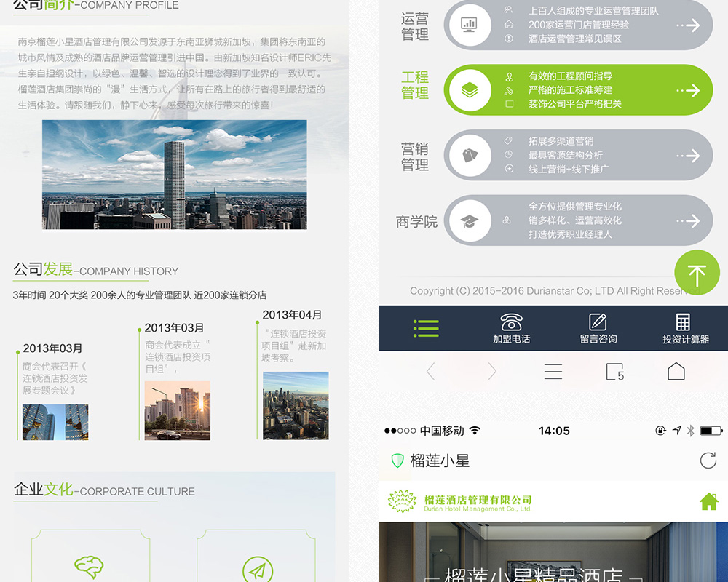728x582 pixels.
Task: Open the browser tabs counter showing 5
Action: coord(615,372)
